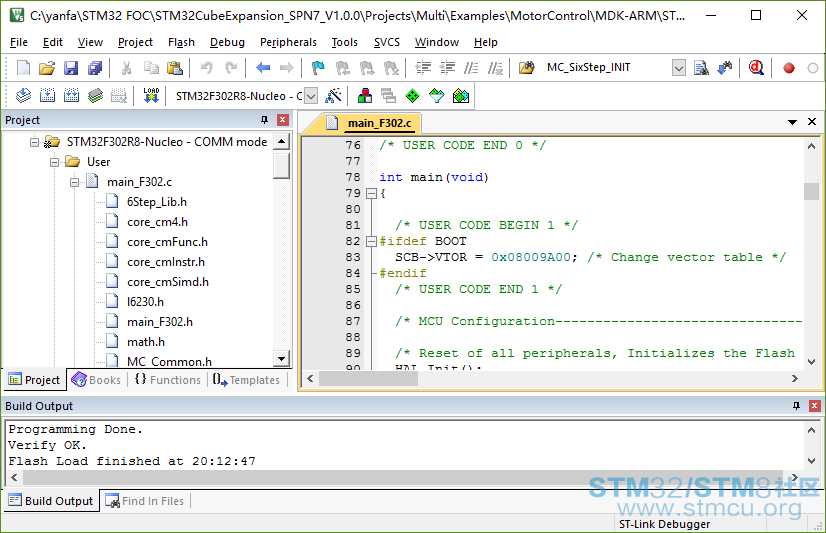This screenshot has width=826, height=533.
Task: Open Options for Target magic wand icon
Action: (x=333, y=96)
